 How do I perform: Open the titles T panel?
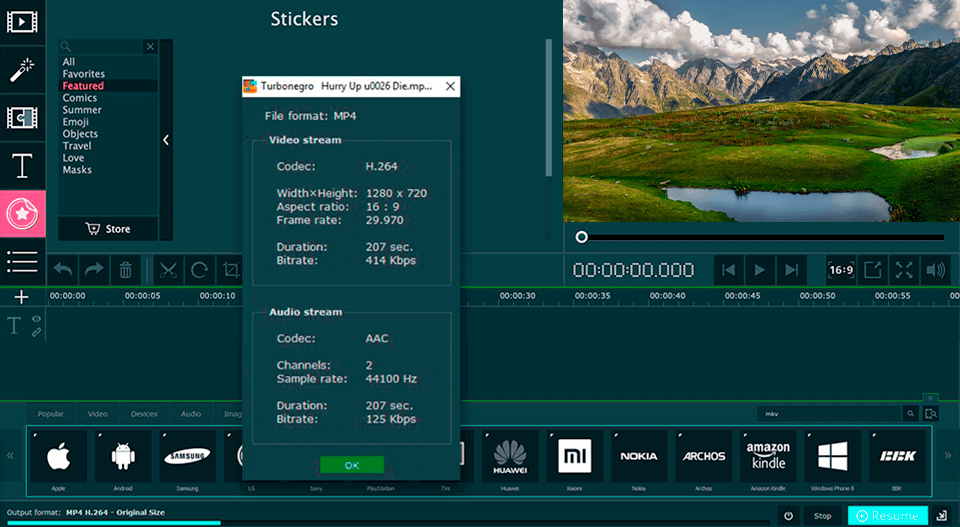coord(22,166)
